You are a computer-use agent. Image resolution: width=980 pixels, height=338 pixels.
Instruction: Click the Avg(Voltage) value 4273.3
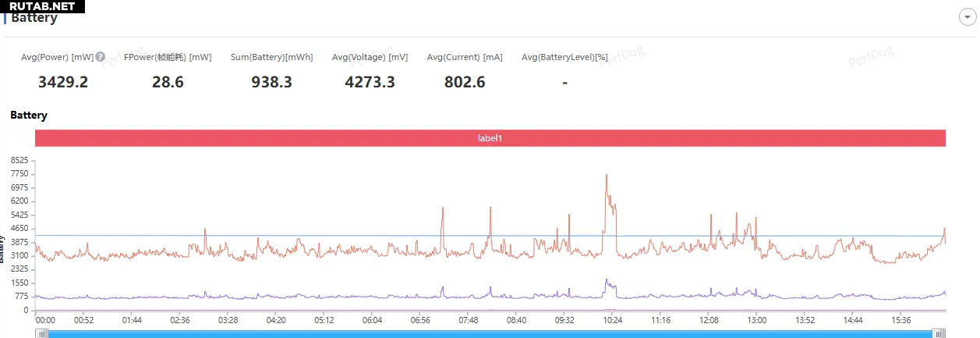point(370,82)
